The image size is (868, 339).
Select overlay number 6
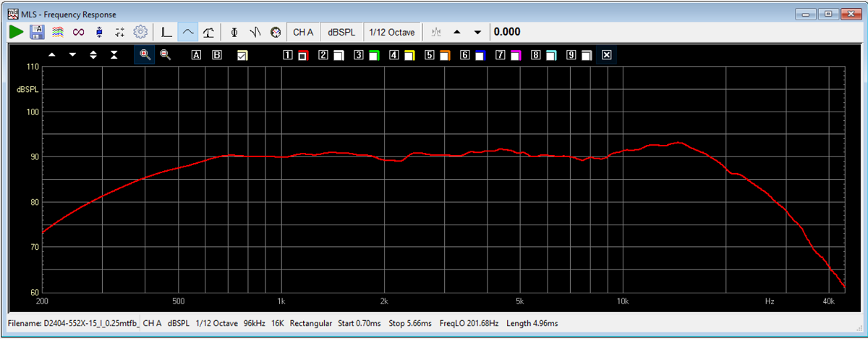click(x=464, y=55)
